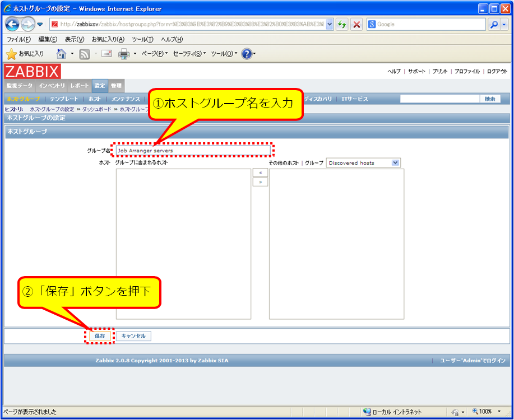The width and height of the screenshot is (514, 420).
Task: Click ダッシュボード history breadcrumb
Action: tap(97, 109)
